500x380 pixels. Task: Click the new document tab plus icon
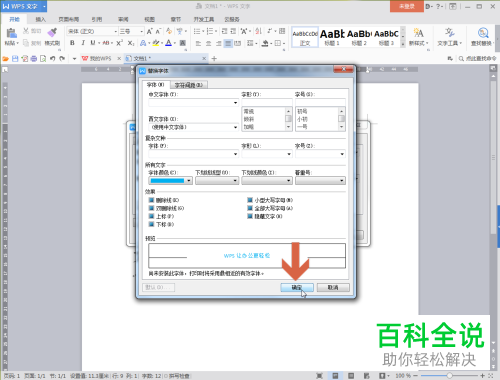coord(214,59)
